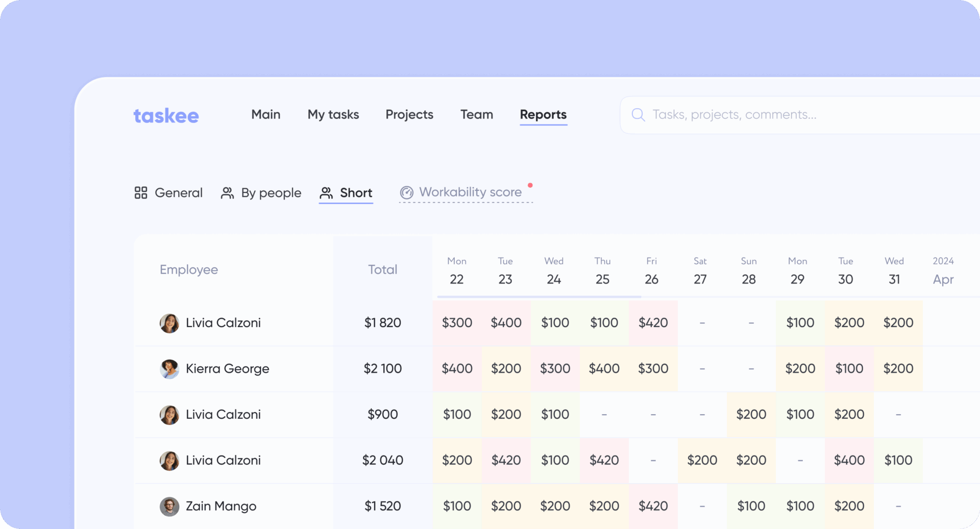Image resolution: width=980 pixels, height=529 pixels.
Task: Click the horizontal scroll bar under dates
Action: click(x=539, y=296)
